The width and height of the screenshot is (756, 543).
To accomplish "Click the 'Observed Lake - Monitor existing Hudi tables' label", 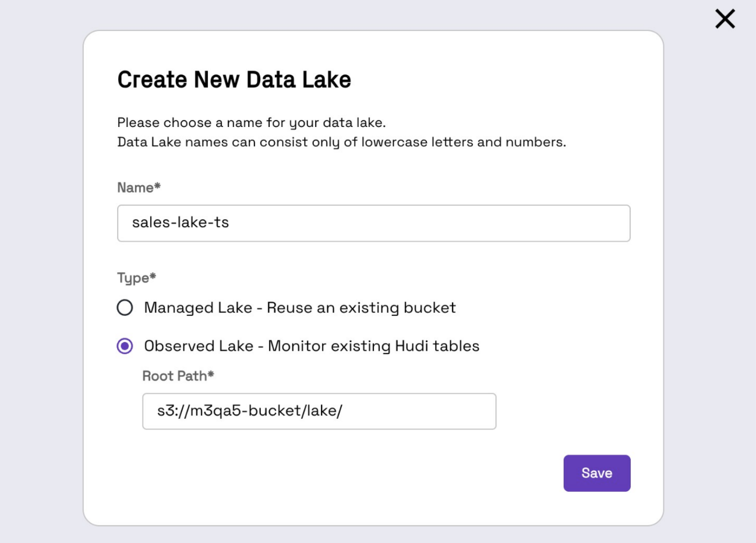I will pyautogui.click(x=312, y=346).
